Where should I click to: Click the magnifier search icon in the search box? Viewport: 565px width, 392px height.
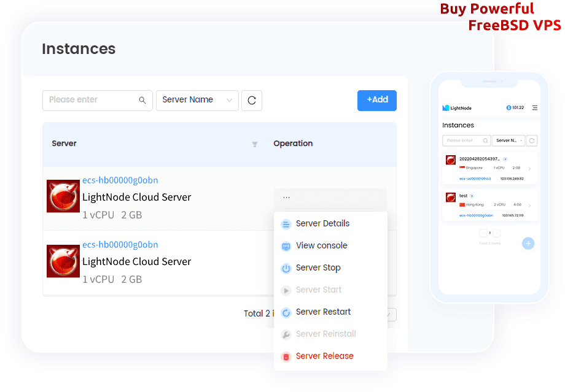point(142,100)
